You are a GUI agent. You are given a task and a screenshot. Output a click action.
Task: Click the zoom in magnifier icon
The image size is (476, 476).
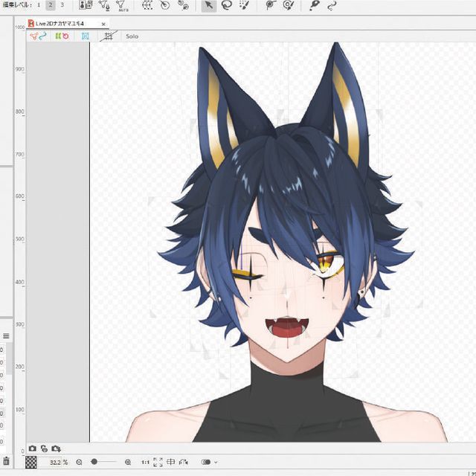point(128,462)
